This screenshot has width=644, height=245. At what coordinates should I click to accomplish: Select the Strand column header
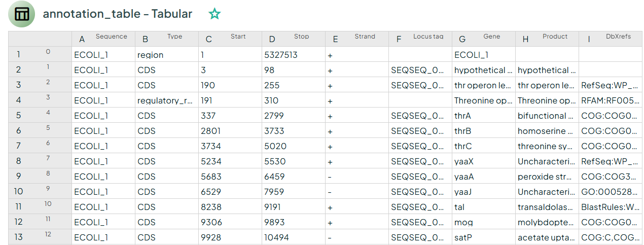pos(357,39)
